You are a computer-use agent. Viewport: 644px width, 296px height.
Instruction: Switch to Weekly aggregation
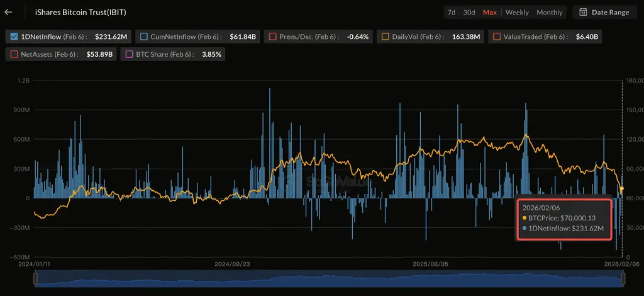(517, 13)
